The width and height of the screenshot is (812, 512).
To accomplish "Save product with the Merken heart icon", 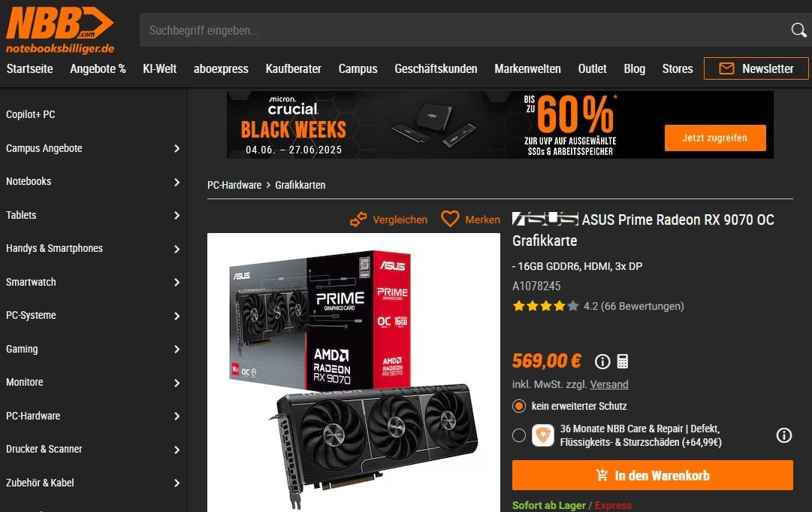I will pyautogui.click(x=450, y=219).
